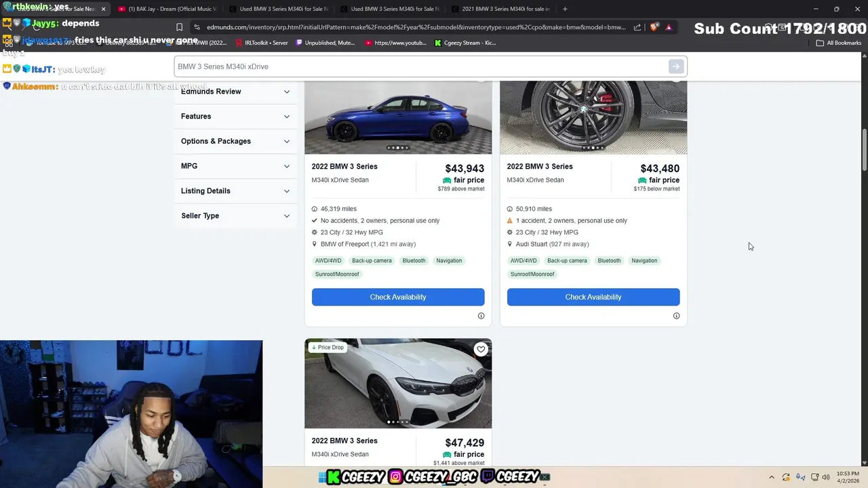
Task: Expand the Seller Type filter
Action: coord(235,216)
